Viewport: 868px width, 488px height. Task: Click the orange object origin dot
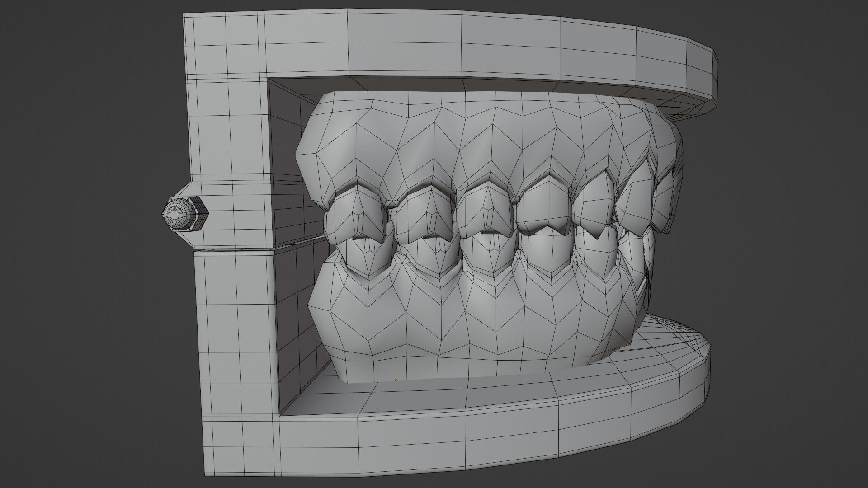tap(396, 380)
